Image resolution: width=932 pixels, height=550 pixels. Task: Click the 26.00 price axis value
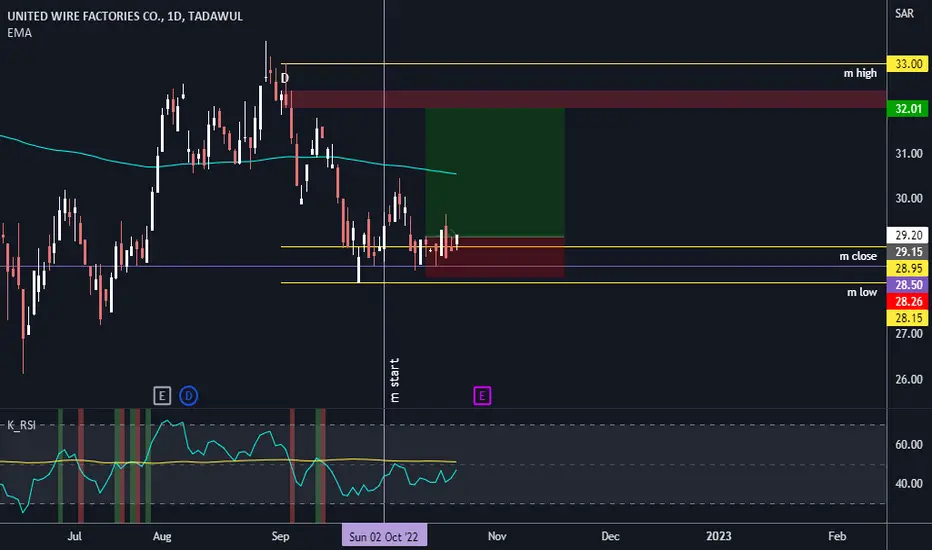pos(909,379)
